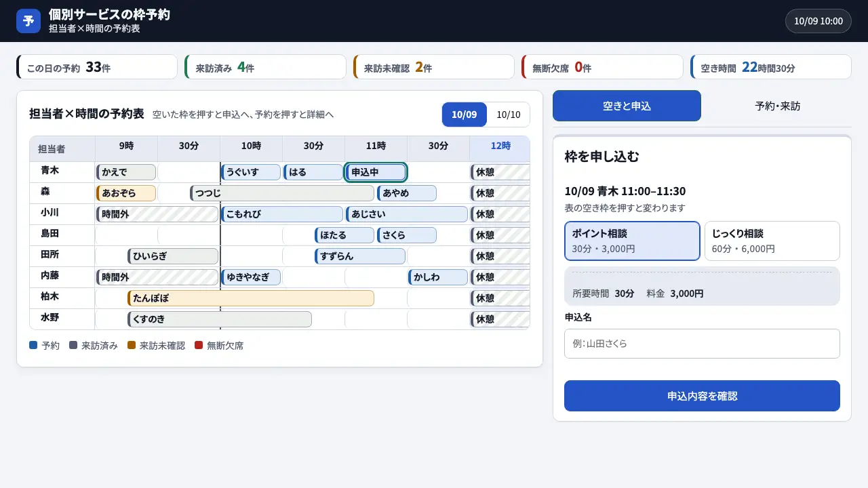Image resolution: width=868 pixels, height=488 pixels.
Task: Choose the ポイント相談 30分 option
Action: coord(632,241)
